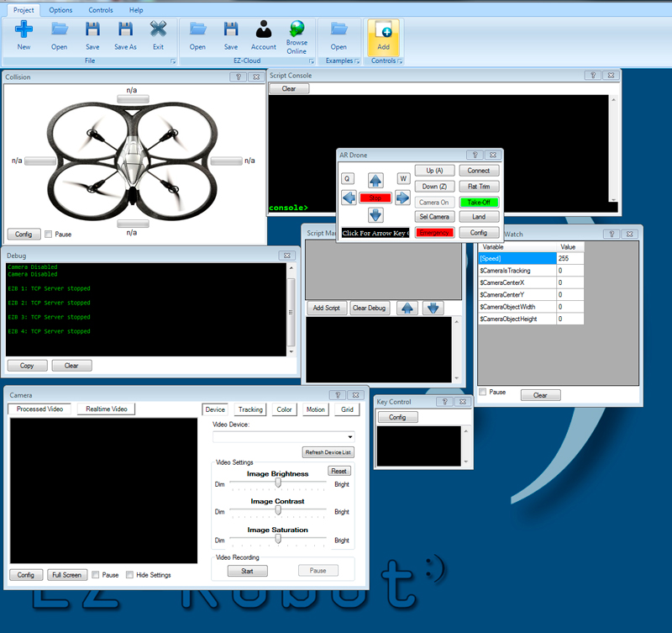This screenshot has height=633, width=672.
Task: Open the Controls ribbon tab
Action: (101, 10)
